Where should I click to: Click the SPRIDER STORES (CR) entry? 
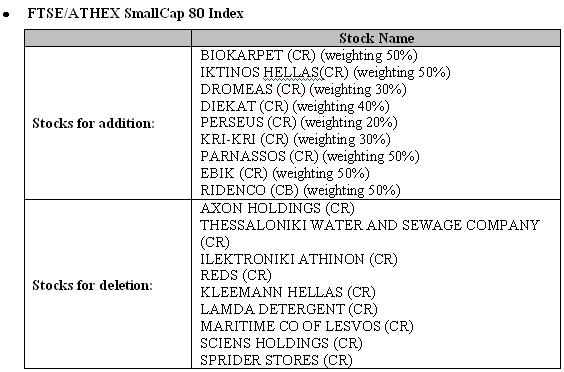point(276,360)
